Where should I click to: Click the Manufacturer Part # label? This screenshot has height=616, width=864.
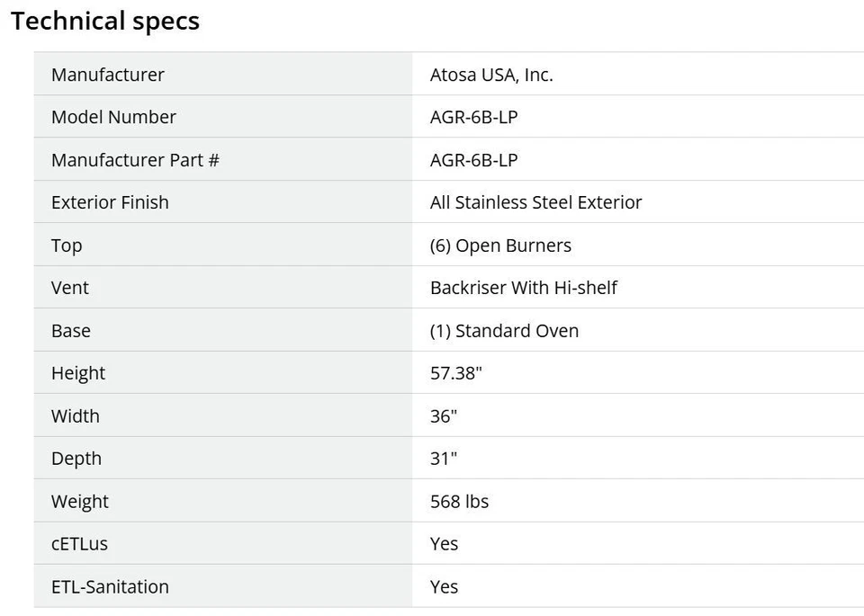click(135, 160)
